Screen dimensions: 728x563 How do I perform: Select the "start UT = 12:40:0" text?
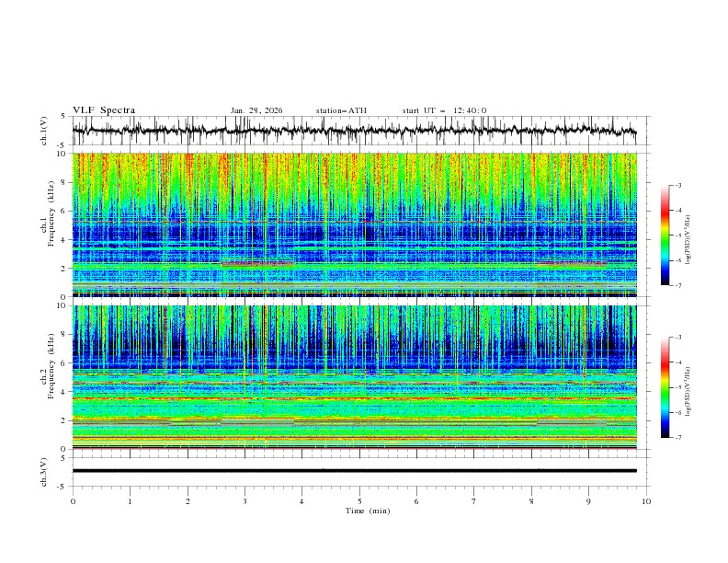444,110
